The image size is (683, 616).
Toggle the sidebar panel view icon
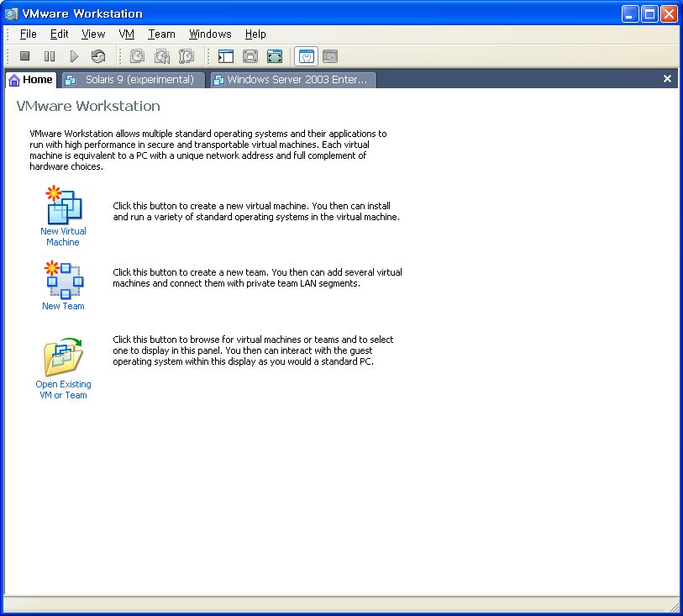click(226, 56)
